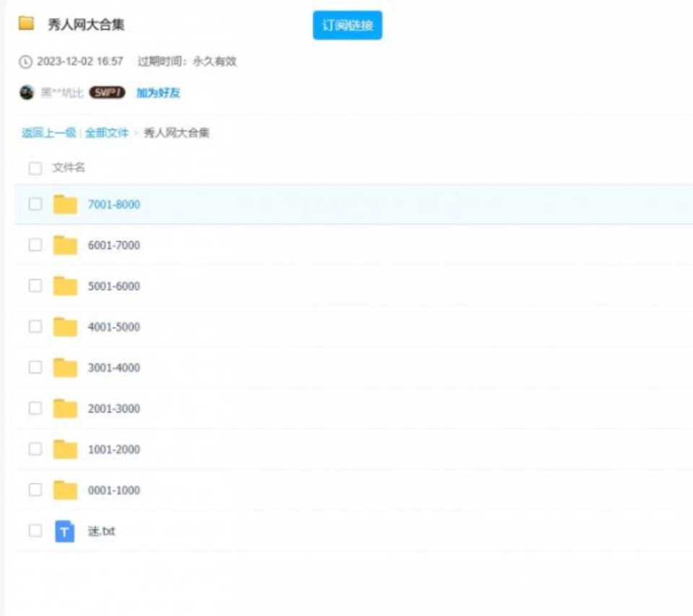The width and height of the screenshot is (693, 616).
Task: Click folder icon of 3001-4000
Action: (65, 367)
